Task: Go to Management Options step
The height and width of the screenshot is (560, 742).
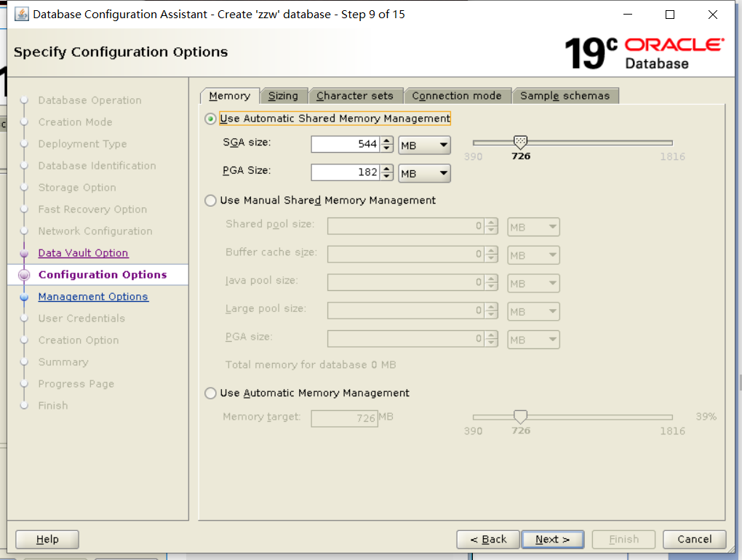Action: tap(93, 297)
